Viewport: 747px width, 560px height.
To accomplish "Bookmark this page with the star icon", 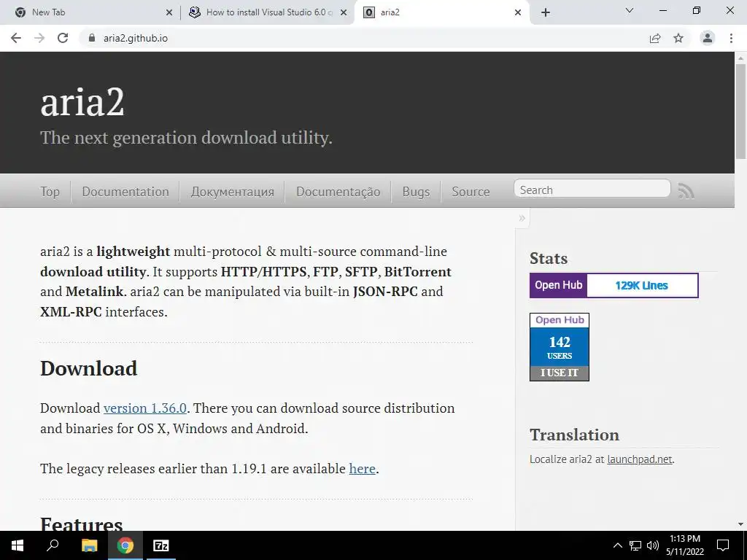I will click(678, 38).
